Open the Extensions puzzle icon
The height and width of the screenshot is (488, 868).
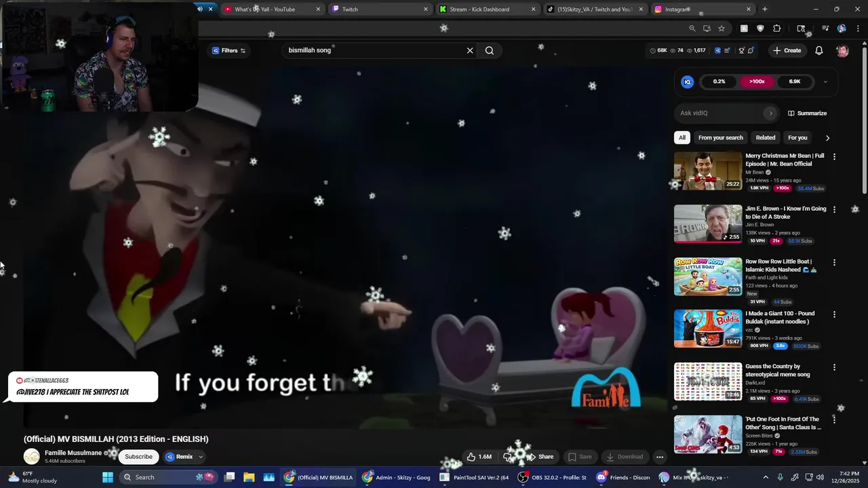pyautogui.click(x=777, y=28)
